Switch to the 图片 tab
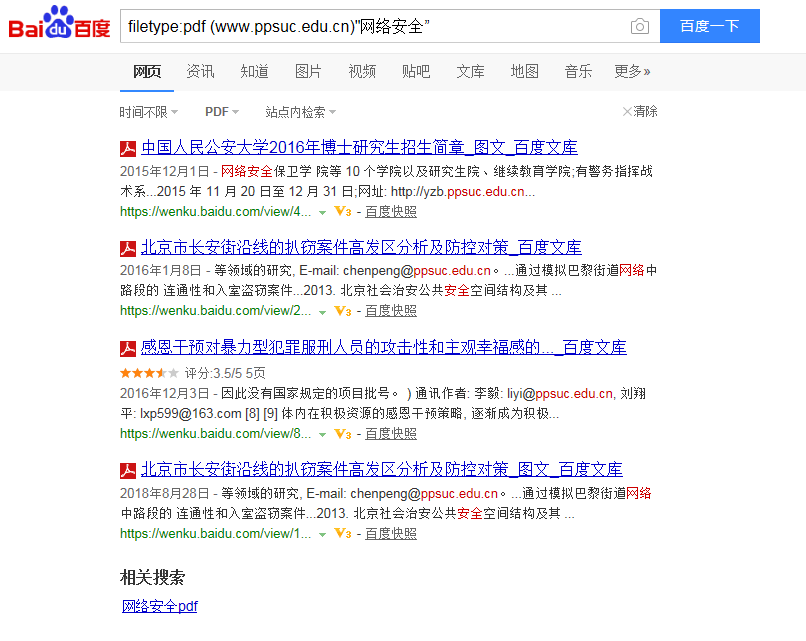The width and height of the screenshot is (806, 641). pyautogui.click(x=308, y=71)
